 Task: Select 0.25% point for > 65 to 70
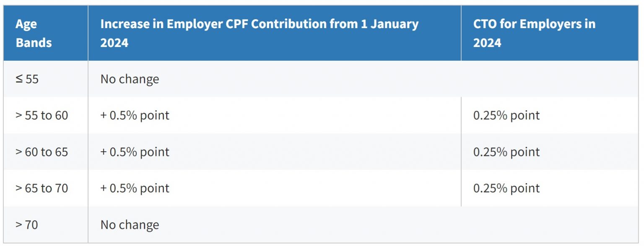(506, 188)
